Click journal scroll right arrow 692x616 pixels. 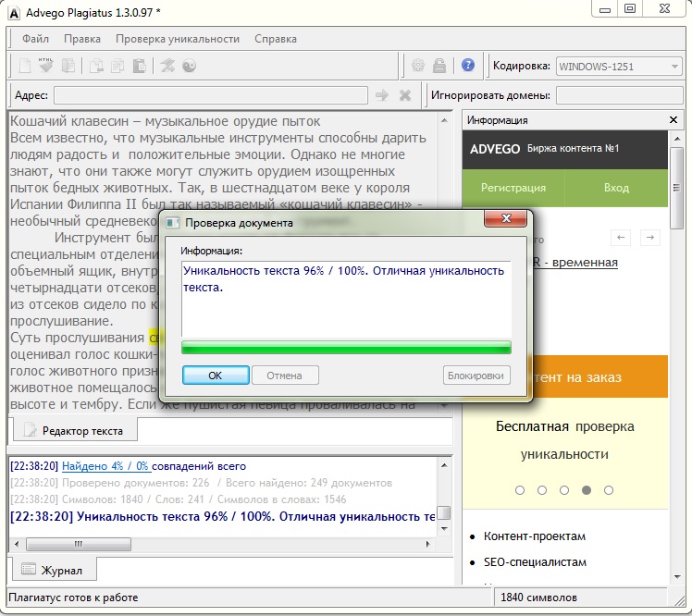[x=427, y=544]
